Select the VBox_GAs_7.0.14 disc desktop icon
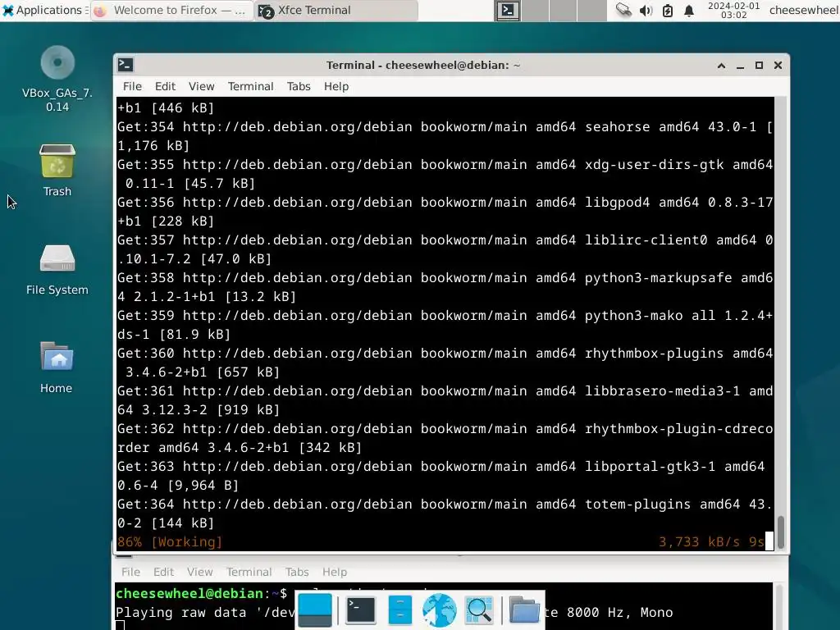The width and height of the screenshot is (840, 630). tap(57, 79)
